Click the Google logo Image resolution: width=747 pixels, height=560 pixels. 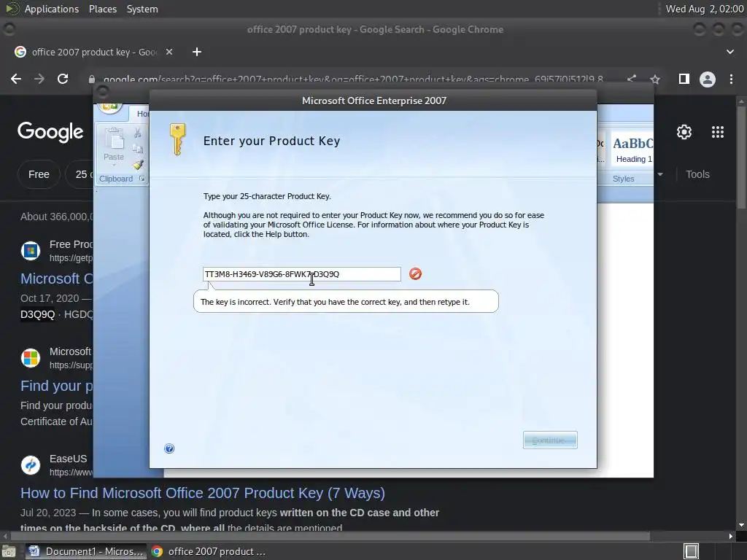50,132
